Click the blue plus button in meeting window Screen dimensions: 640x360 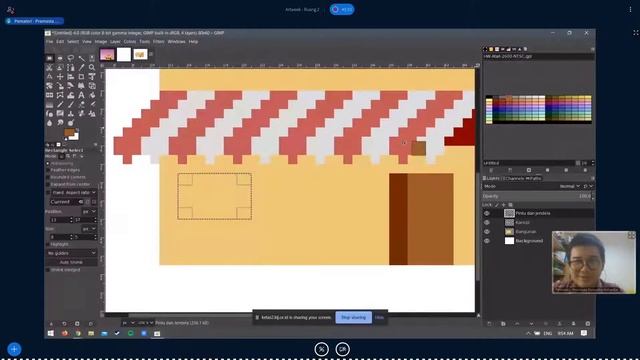[x=14, y=349]
